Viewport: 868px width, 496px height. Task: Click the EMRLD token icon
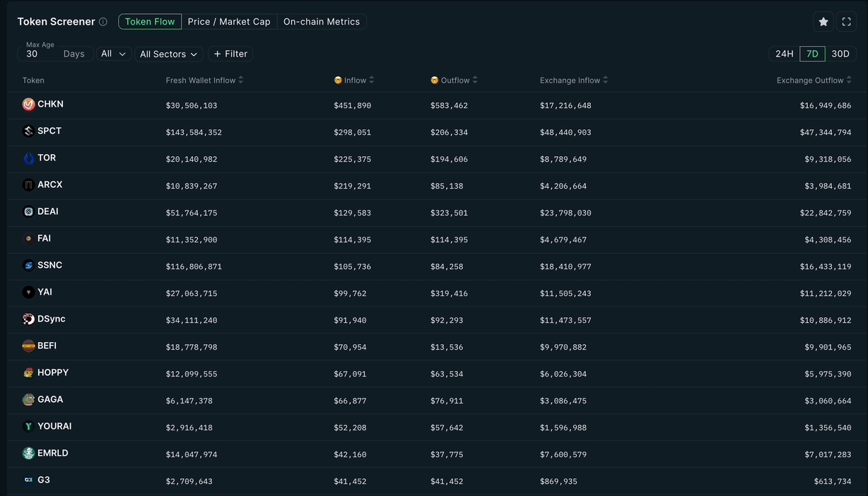[28, 454]
